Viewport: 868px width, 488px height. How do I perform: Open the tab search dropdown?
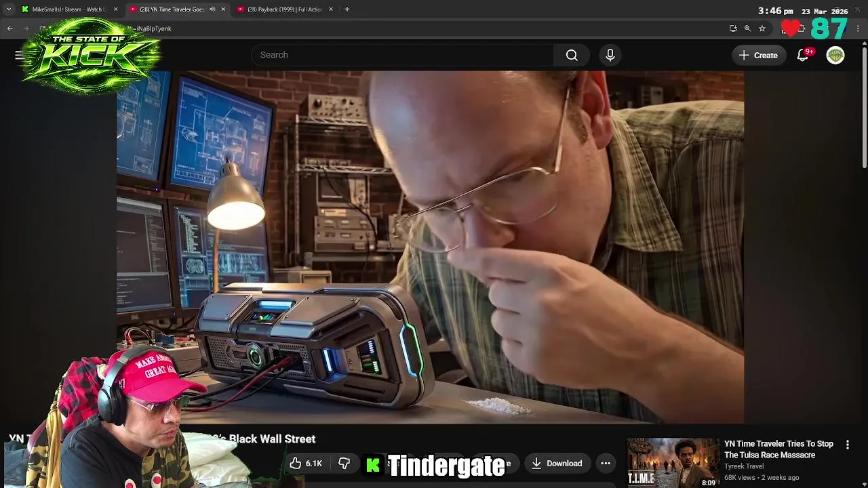coord(8,9)
